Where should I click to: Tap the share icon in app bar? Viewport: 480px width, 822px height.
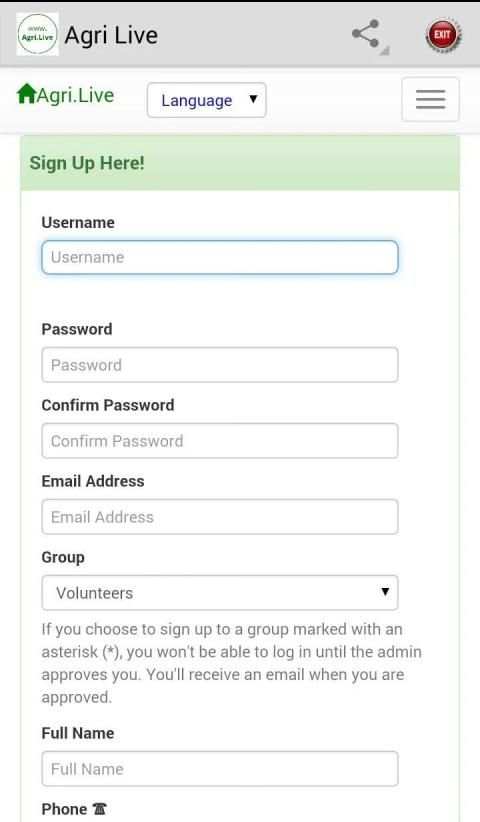[x=366, y=35]
